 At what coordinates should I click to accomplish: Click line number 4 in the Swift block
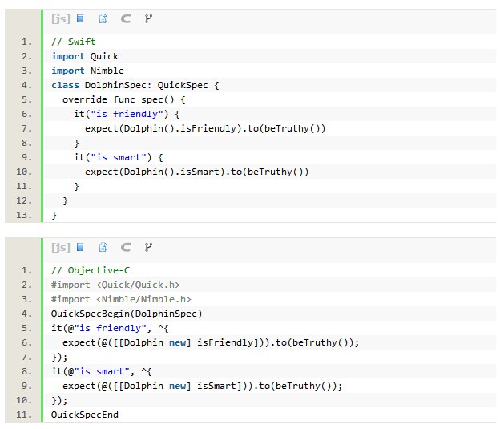pos(26,85)
